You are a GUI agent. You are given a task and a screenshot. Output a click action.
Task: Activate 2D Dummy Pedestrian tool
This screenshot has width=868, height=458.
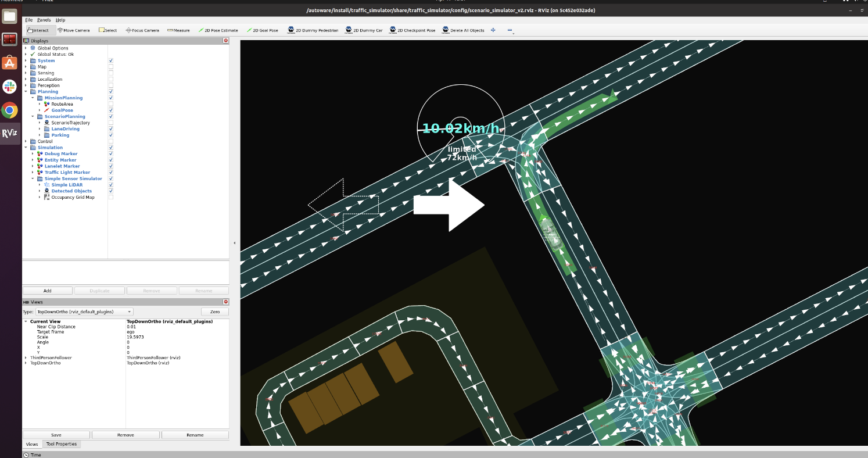(313, 30)
